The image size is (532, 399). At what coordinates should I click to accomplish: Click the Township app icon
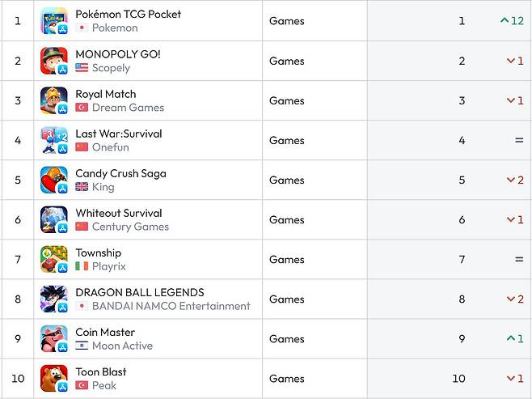click(x=54, y=259)
